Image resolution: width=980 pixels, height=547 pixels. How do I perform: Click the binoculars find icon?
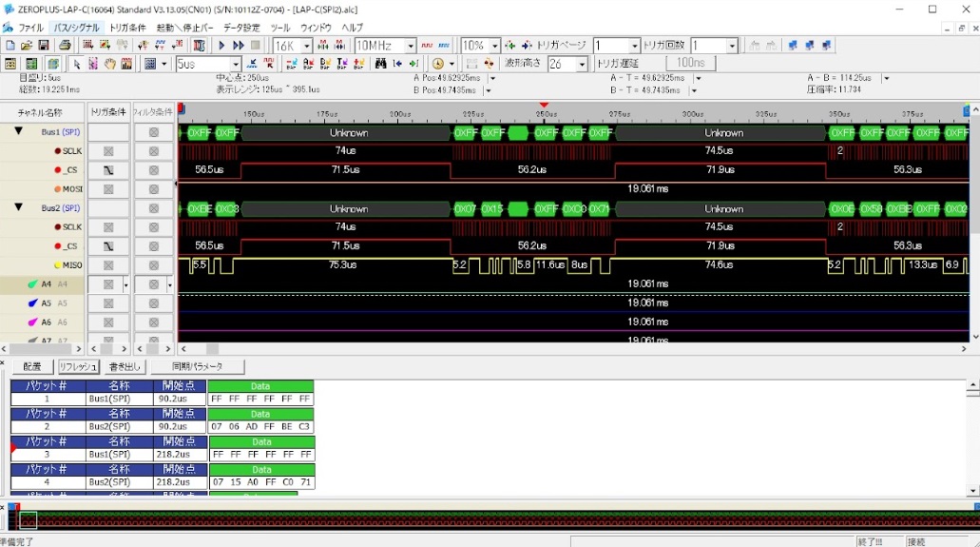(381, 64)
